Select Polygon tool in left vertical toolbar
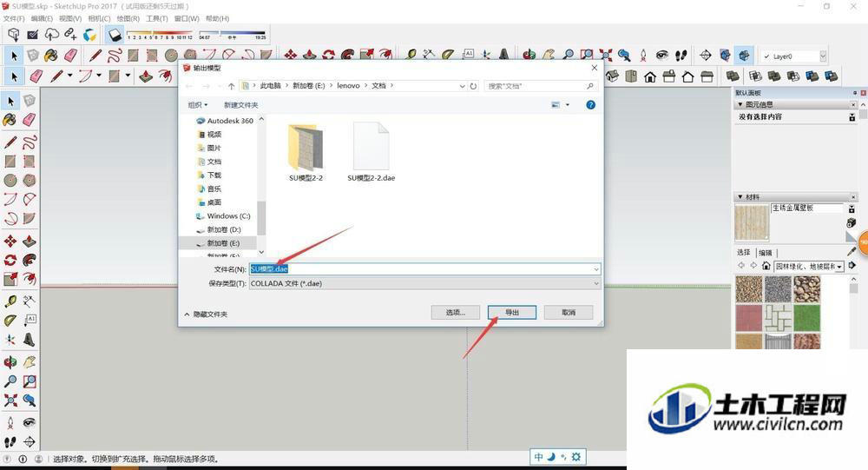This screenshot has width=868, height=470. pos(30,180)
